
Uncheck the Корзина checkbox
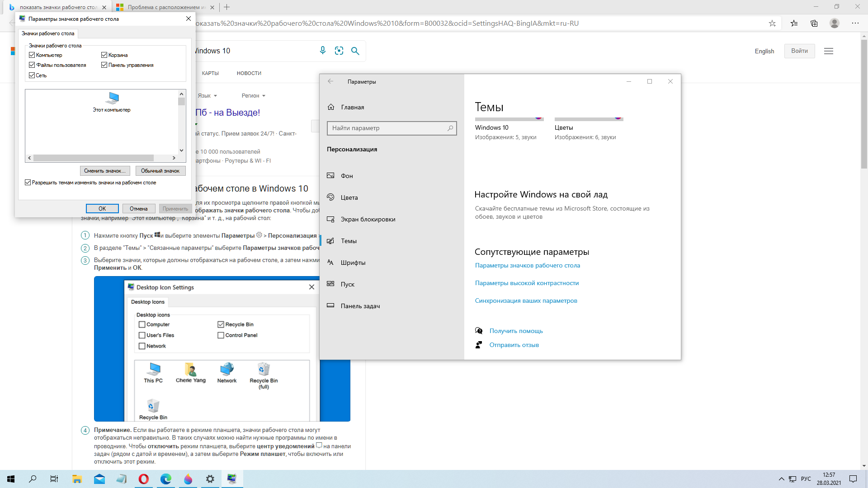(104, 55)
